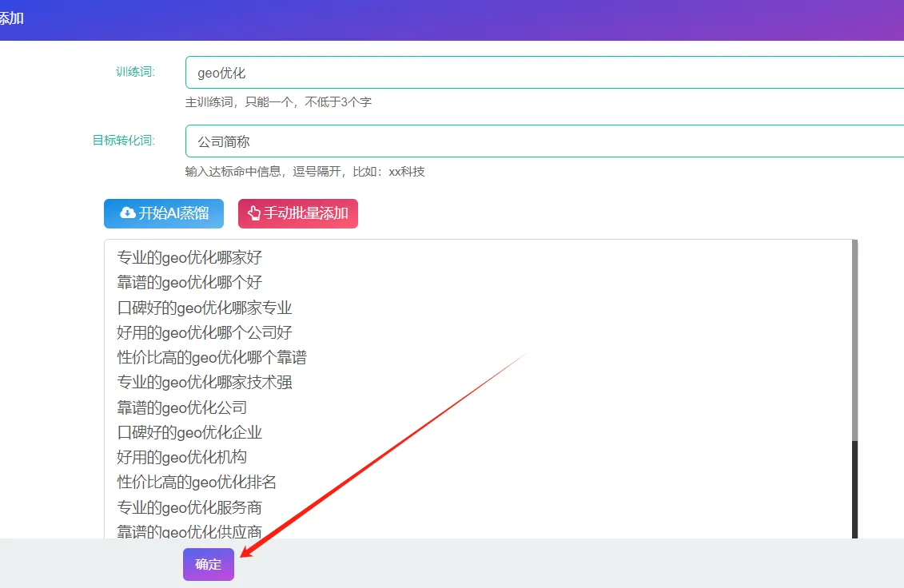Image resolution: width=904 pixels, height=588 pixels.
Task: Click the cloud download icon on 开始AI蒸馏
Action: pos(127,213)
